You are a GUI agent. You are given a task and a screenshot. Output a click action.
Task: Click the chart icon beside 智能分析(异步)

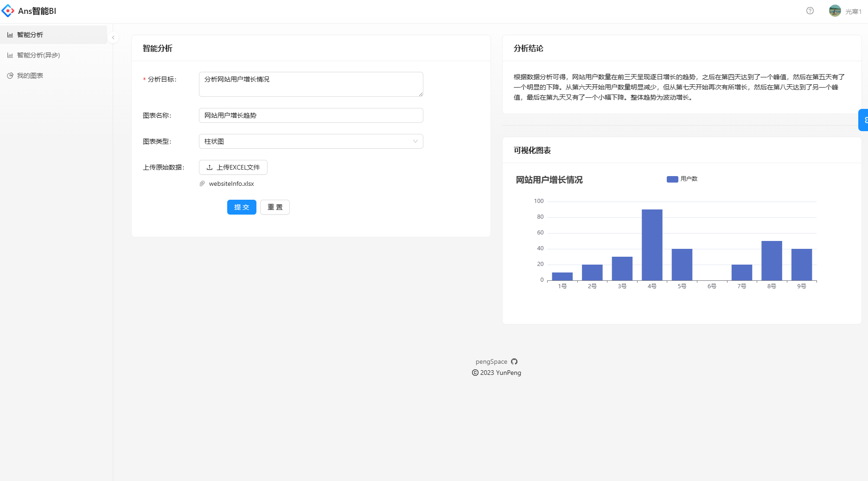(10, 55)
